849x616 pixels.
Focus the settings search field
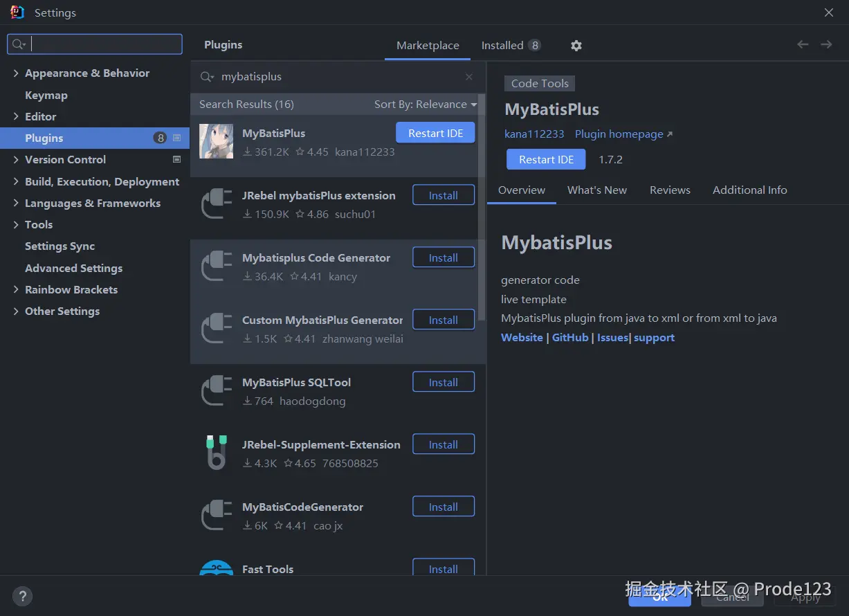[x=95, y=44]
